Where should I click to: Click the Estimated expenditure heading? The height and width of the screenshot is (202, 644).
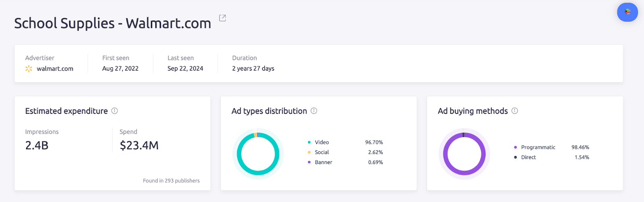(66, 111)
